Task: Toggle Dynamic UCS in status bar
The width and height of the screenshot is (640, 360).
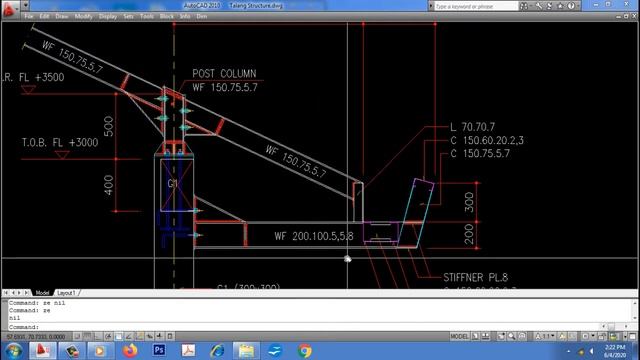Action: tap(139, 336)
